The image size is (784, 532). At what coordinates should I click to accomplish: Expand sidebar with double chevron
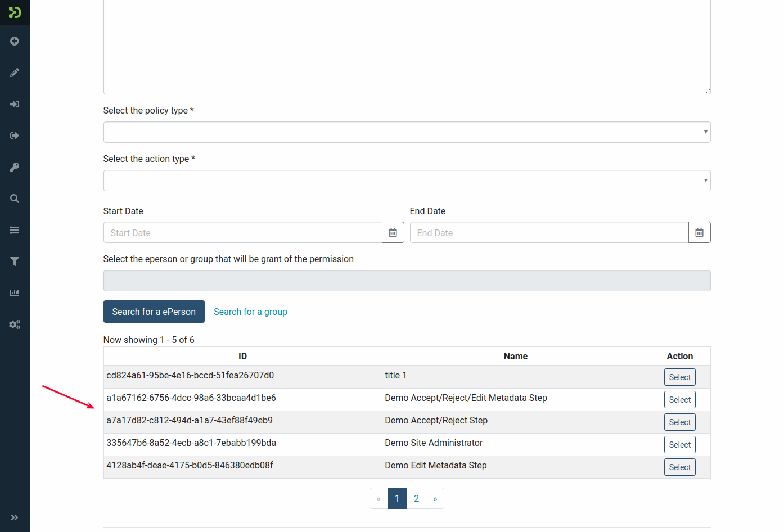[15, 517]
